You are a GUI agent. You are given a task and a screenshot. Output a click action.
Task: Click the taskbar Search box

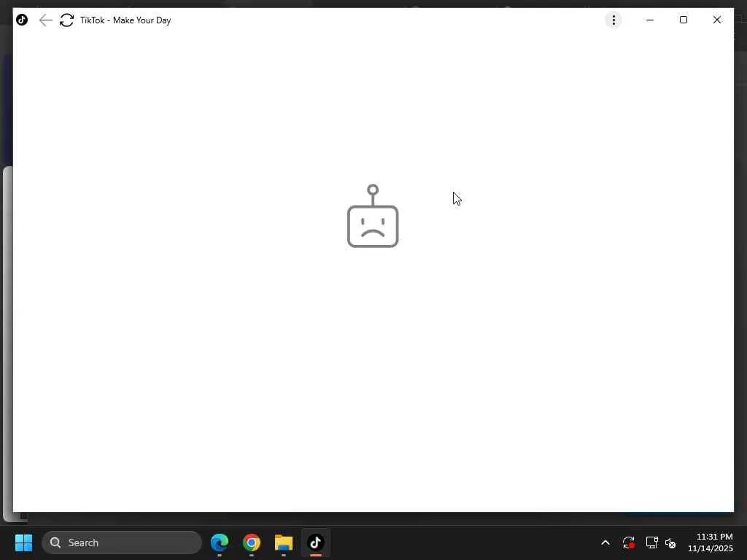pyautogui.click(x=122, y=542)
